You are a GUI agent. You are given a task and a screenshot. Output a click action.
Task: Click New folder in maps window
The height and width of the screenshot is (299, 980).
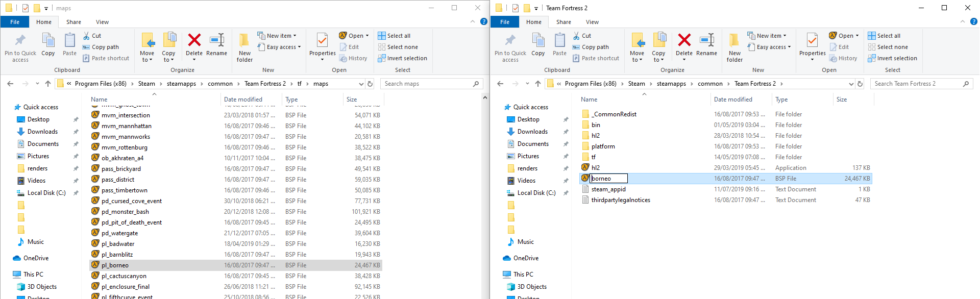coord(244,47)
